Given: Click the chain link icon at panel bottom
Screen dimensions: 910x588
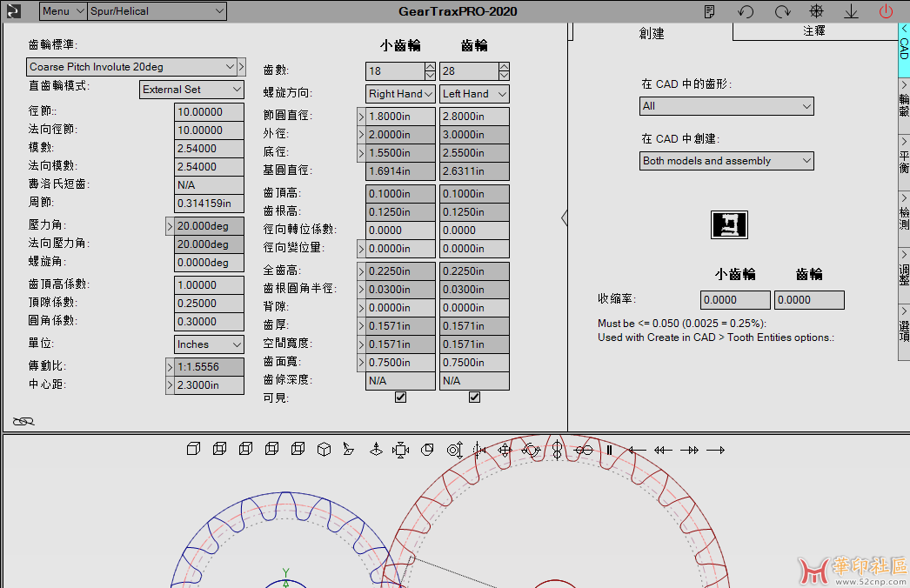Looking at the screenshot, I should (23, 421).
